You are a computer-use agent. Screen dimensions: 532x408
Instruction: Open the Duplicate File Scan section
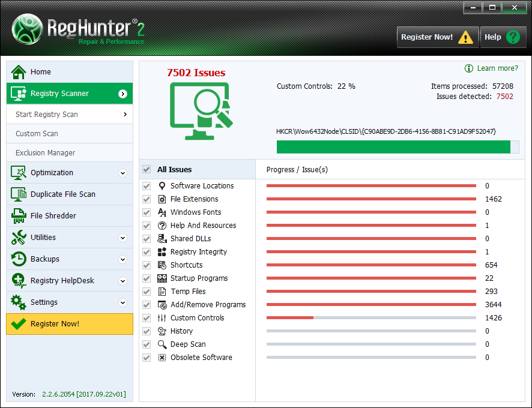[70, 194]
